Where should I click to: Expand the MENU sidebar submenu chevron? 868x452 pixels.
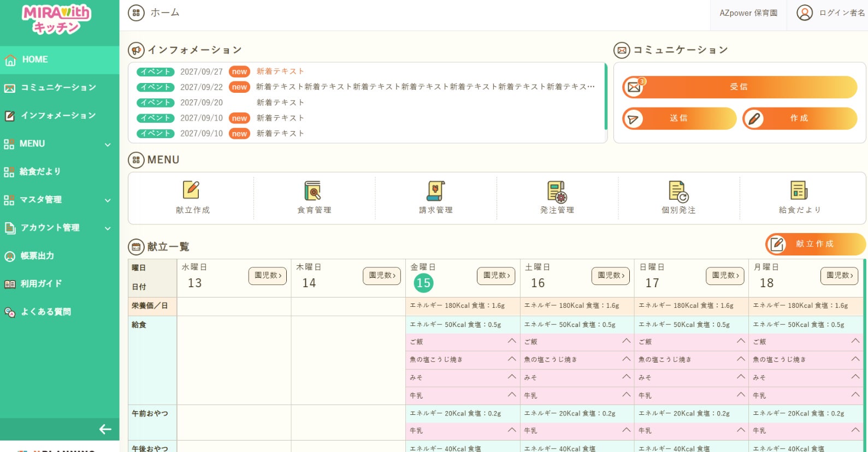click(x=108, y=145)
